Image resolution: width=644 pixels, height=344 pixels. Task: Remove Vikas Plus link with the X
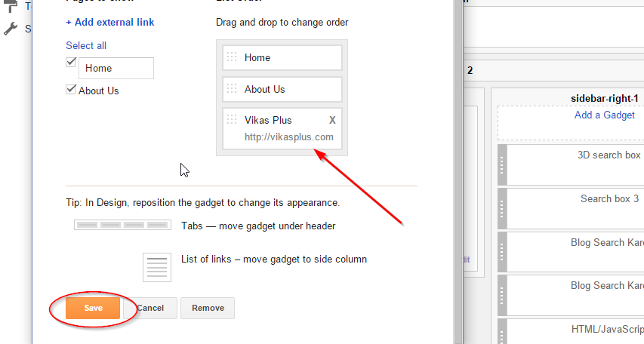tap(332, 120)
